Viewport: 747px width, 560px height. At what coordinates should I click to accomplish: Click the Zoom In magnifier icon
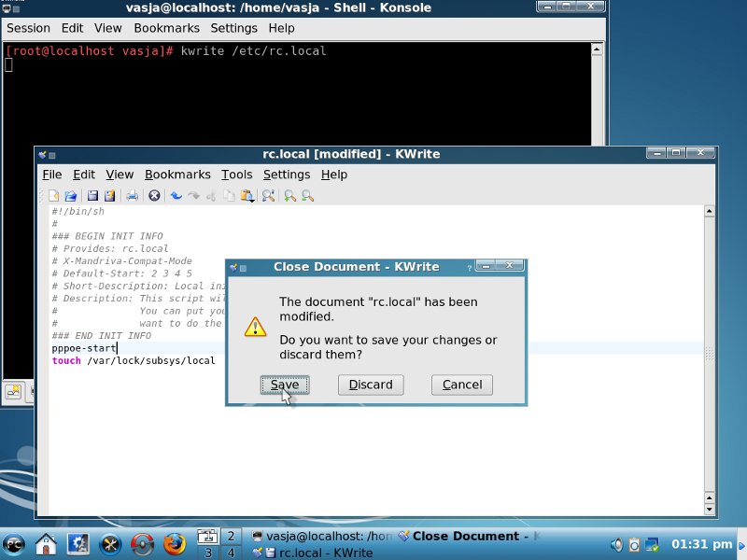[290, 196]
